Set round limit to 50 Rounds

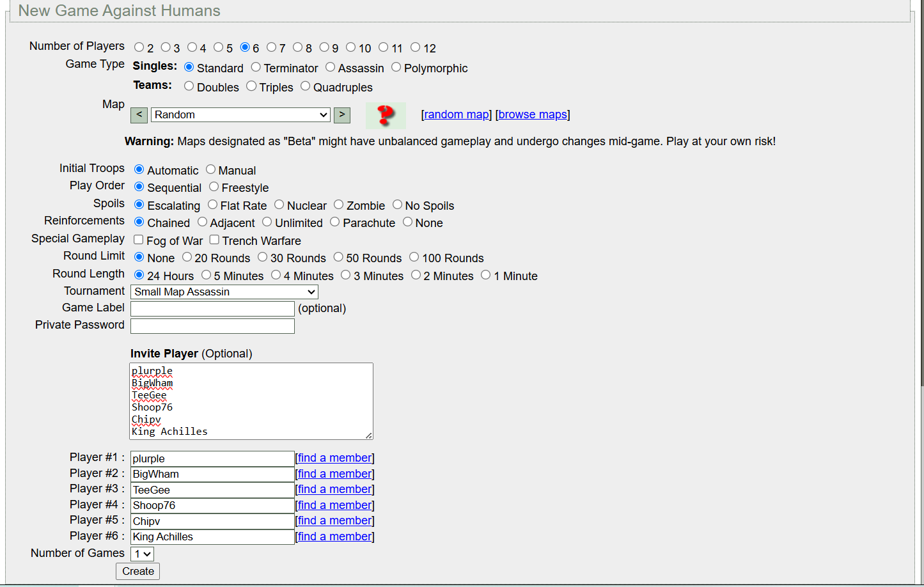click(338, 257)
